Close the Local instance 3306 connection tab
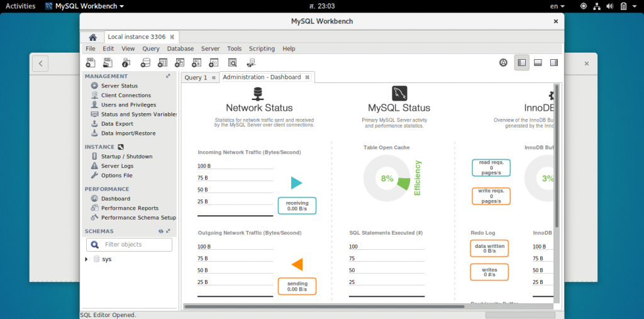Image resolution: width=644 pixels, height=319 pixels. coord(172,37)
